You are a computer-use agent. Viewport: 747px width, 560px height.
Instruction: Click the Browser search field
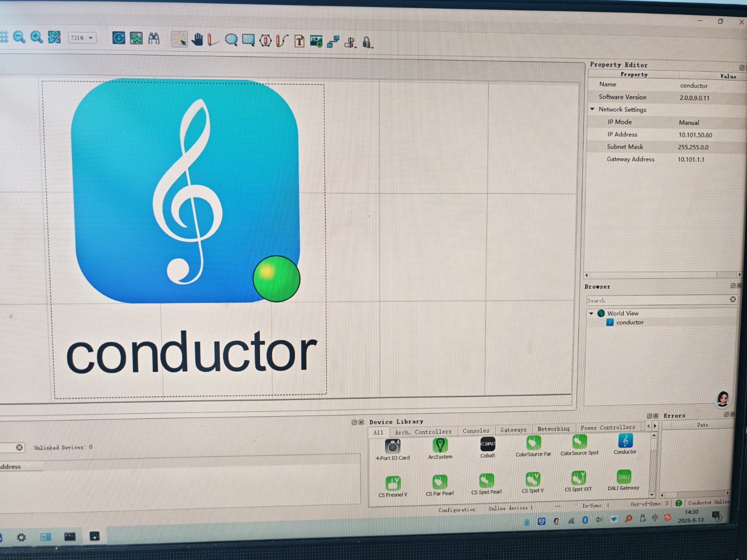pos(657,300)
